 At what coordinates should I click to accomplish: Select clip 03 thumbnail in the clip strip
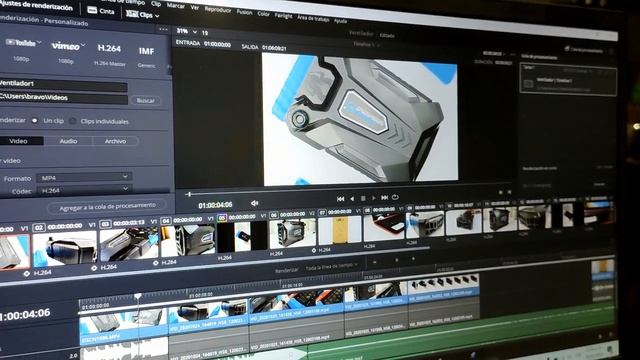(129, 245)
